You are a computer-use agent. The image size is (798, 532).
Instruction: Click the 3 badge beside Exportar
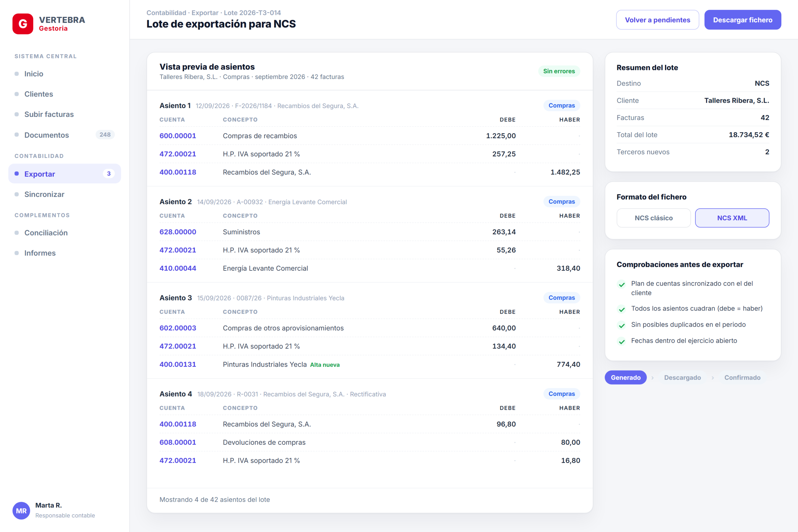(109, 173)
